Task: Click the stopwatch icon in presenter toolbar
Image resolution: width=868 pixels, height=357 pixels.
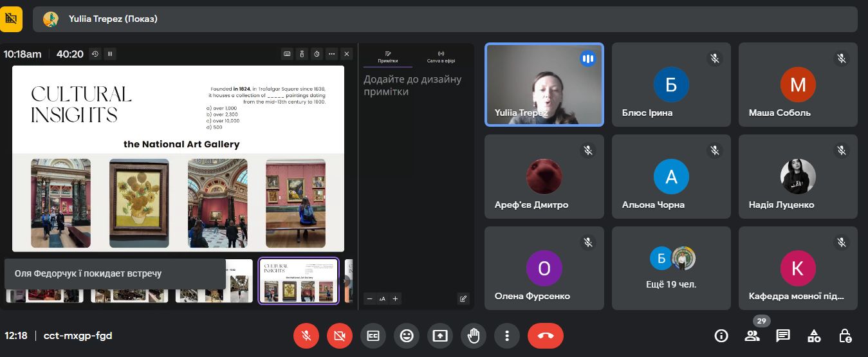Action: [x=317, y=54]
